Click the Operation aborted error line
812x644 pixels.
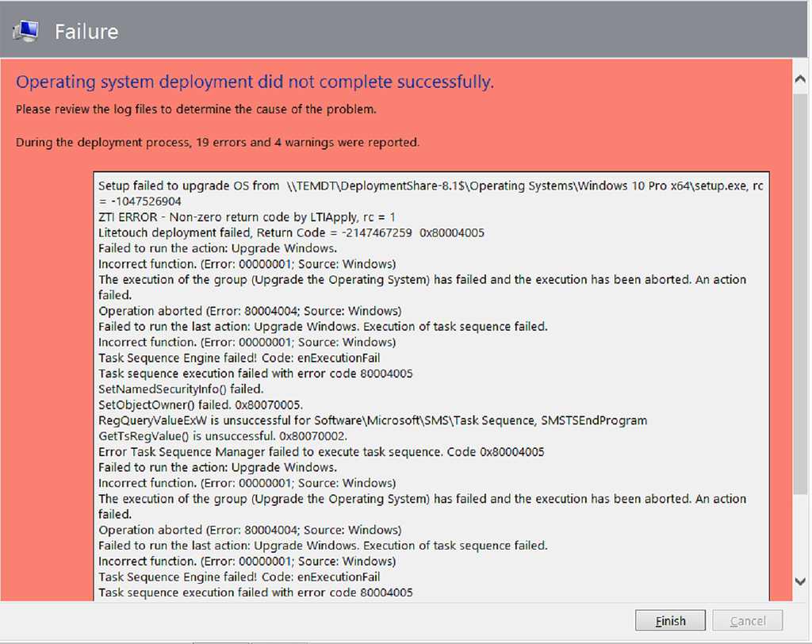coord(248,310)
